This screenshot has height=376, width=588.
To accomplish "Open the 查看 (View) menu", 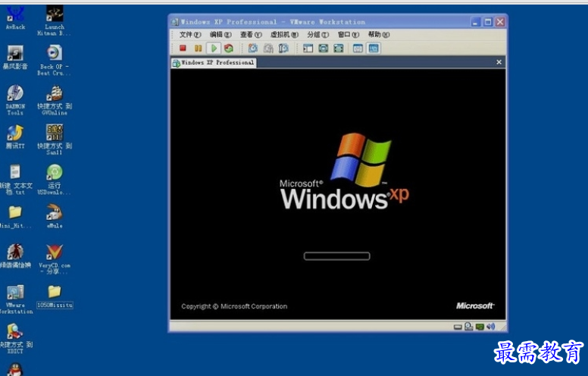I will pyautogui.click(x=251, y=35).
